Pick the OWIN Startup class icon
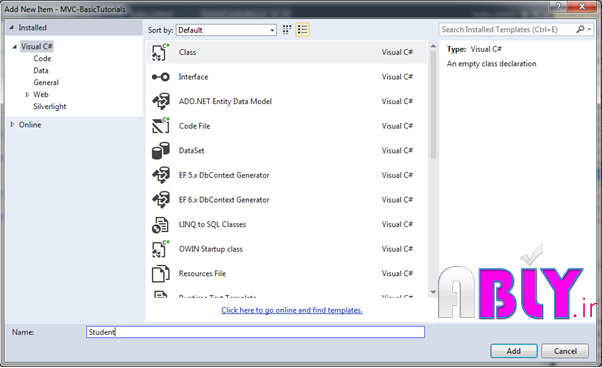Screen dimensions: 602x368 [x=160, y=249]
